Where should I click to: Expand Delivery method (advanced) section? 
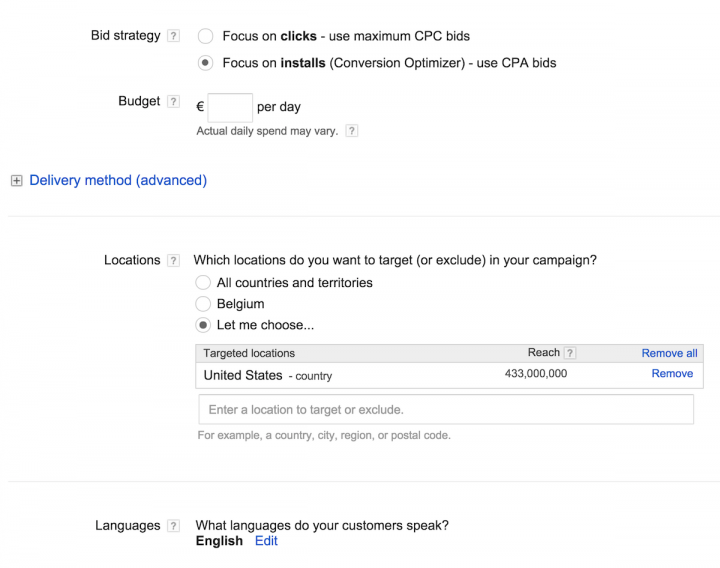pos(118,181)
